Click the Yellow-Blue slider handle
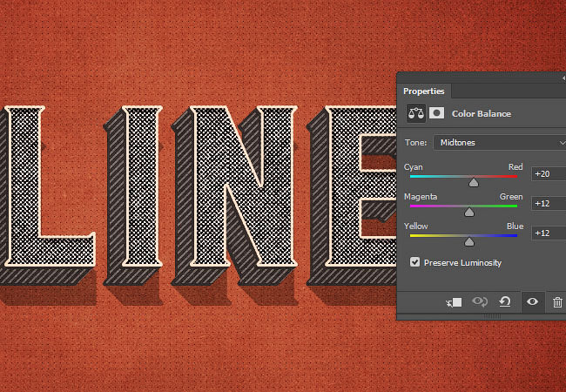The height and width of the screenshot is (392, 566). pyautogui.click(x=469, y=241)
